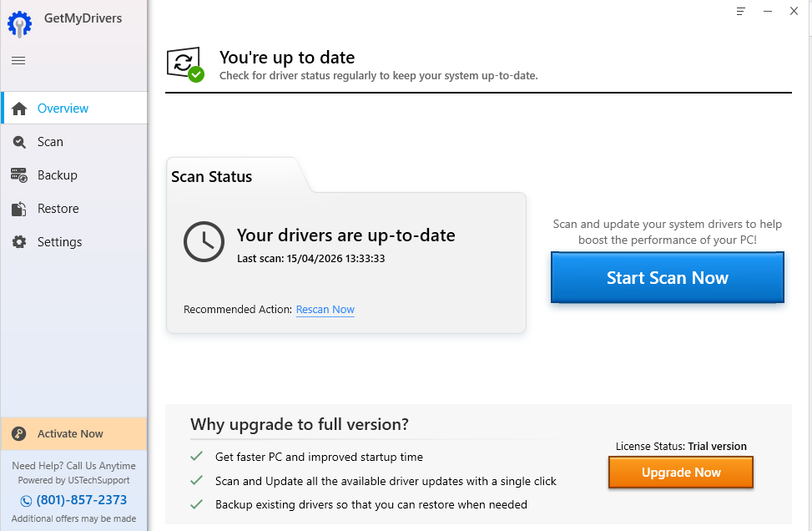Switch to the Backup section label
This screenshot has width=812, height=531.
58,175
